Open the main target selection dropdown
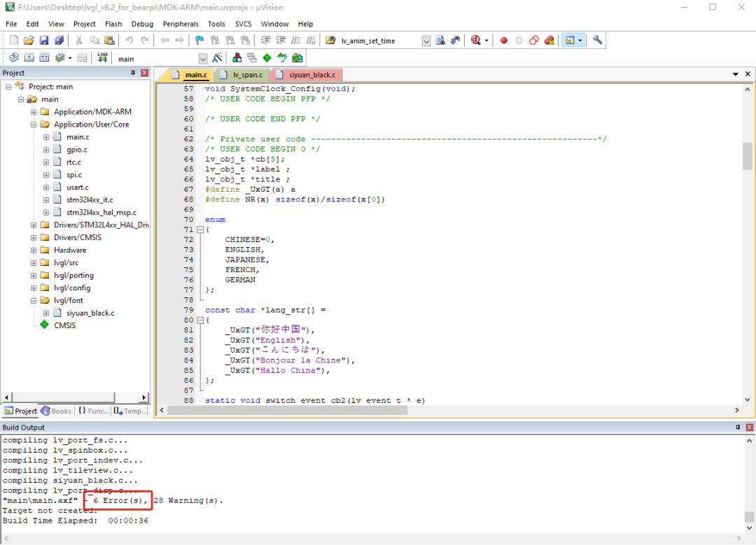756x545 pixels. click(x=203, y=59)
